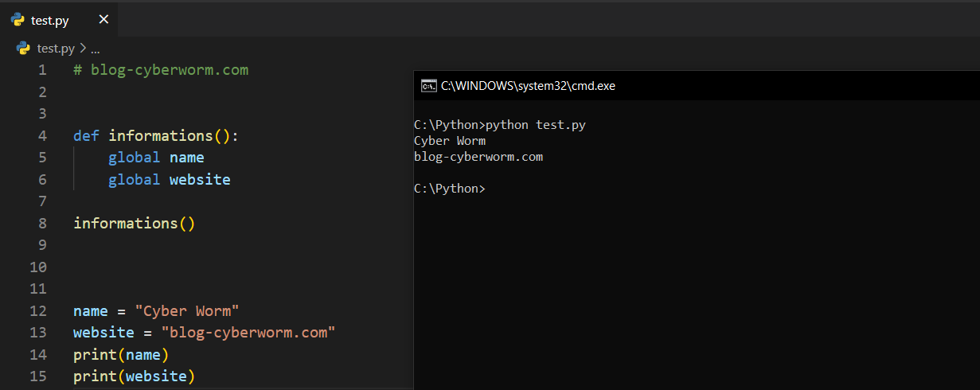Expand the breadcrumb chevron after test.py
This screenshot has width=980, height=390.
click(x=83, y=49)
